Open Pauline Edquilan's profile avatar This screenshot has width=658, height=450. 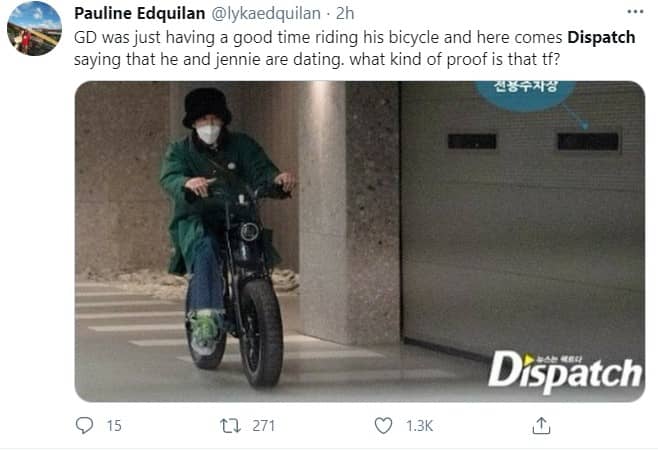pyautogui.click(x=34, y=28)
